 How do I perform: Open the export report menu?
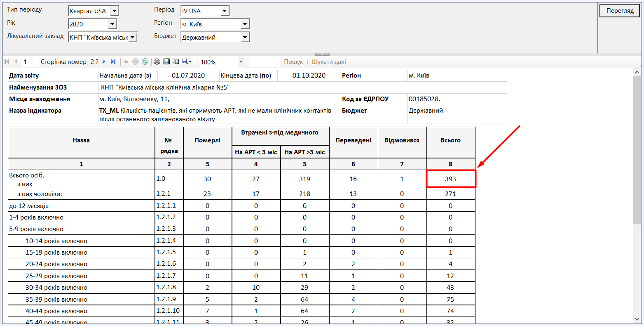point(187,62)
